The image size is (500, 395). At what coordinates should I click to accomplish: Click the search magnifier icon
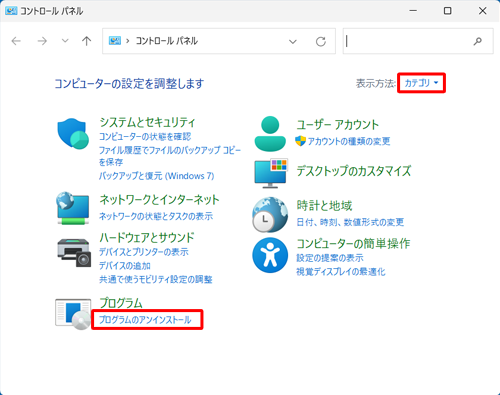pos(478,41)
